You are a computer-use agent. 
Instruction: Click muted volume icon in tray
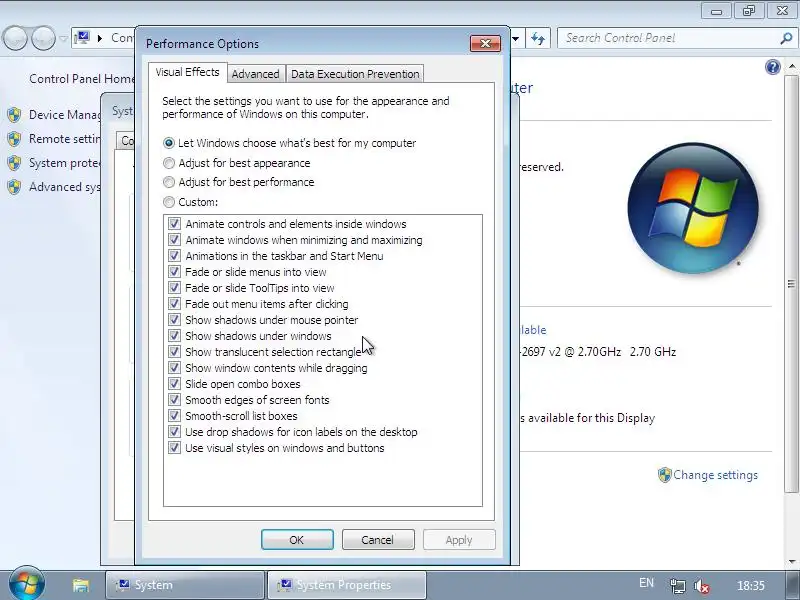pyautogui.click(x=702, y=586)
